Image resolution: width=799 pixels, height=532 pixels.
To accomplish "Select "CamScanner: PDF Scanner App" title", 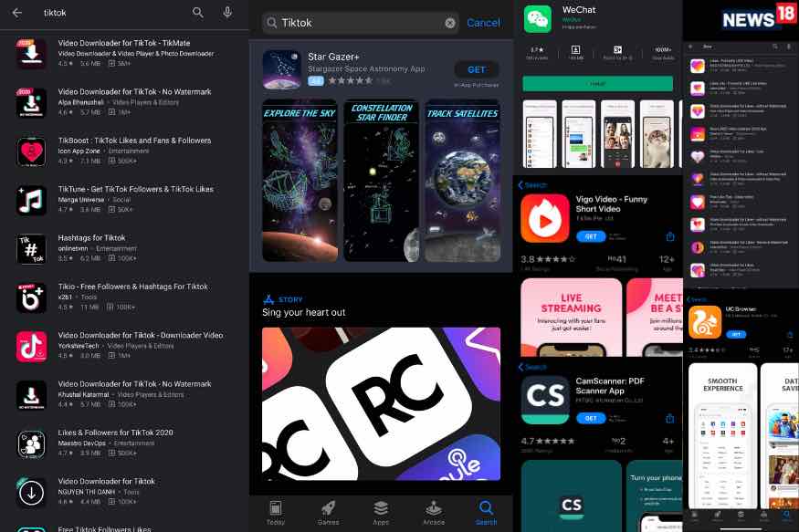I will [610, 386].
